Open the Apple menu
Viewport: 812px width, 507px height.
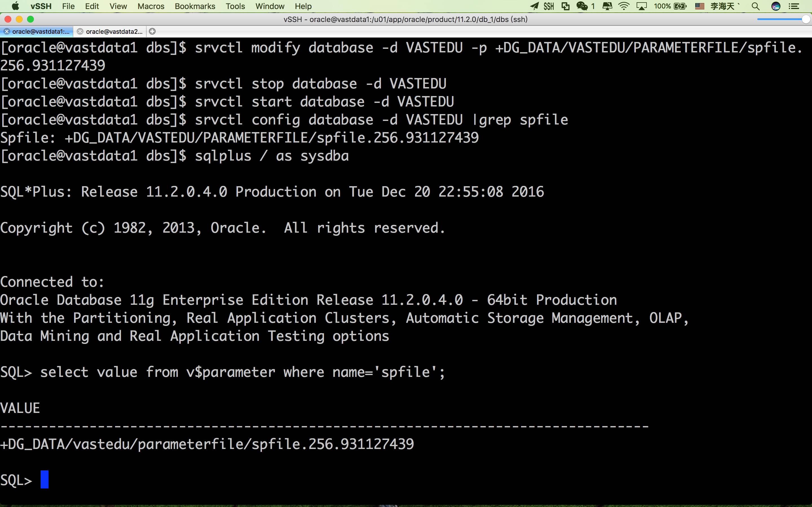[x=16, y=6]
